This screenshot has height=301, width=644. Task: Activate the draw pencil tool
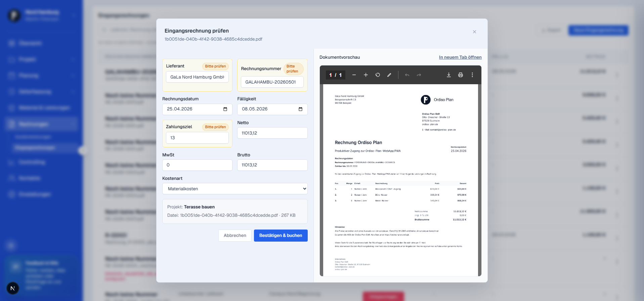click(389, 75)
